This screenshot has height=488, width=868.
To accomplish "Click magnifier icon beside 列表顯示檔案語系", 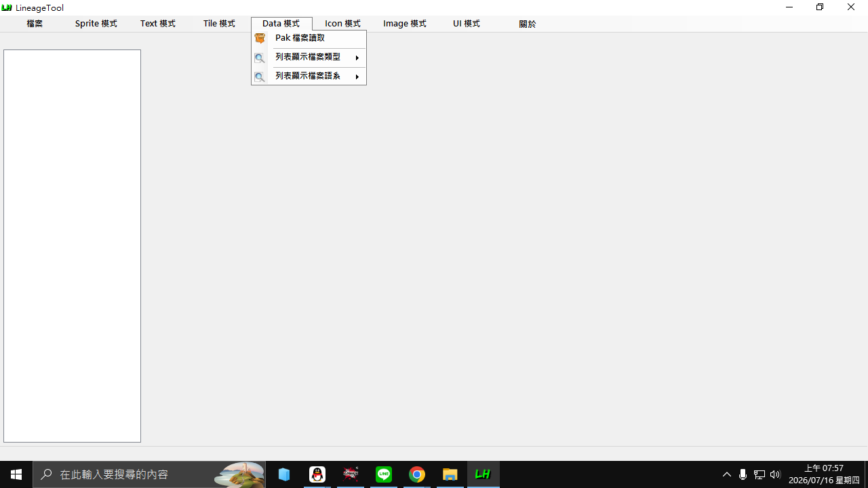I will 260,77.
